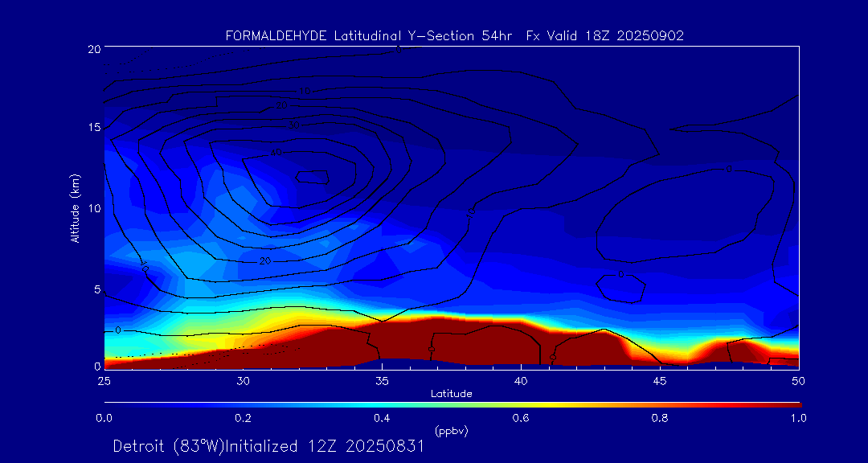The height and width of the screenshot is (463, 868).
Task: Click colorbar scale label 0.0
Action: (104, 418)
